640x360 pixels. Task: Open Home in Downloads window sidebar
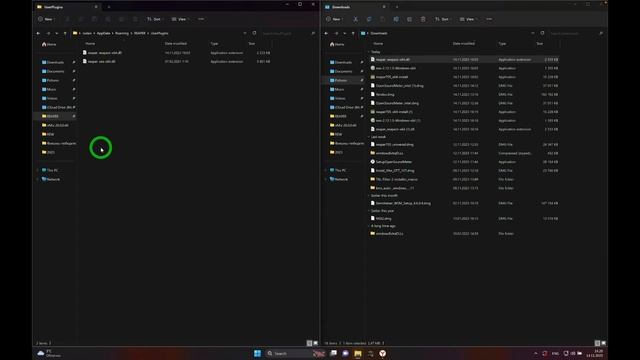337,44
